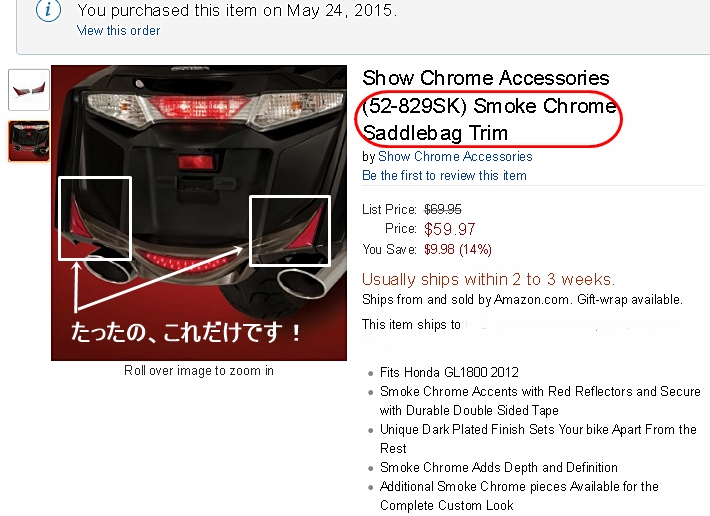Click the blue info icon in notice

[x=48, y=10]
